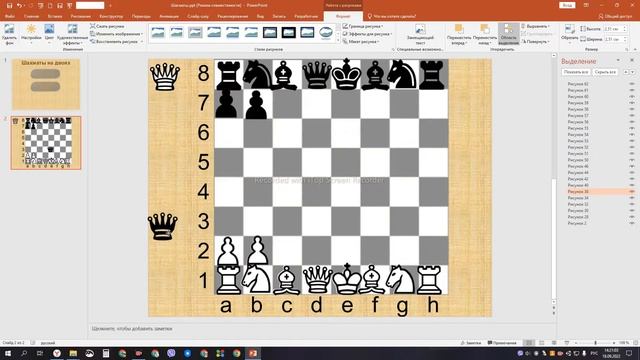The image size is (640, 360).
Task: Select the white bishop on f1
Action: tap(371, 279)
